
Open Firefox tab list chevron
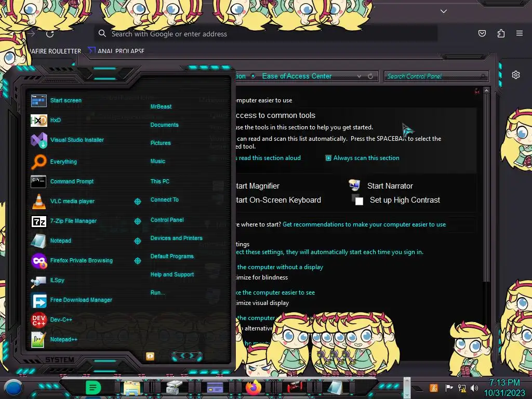pos(444,11)
